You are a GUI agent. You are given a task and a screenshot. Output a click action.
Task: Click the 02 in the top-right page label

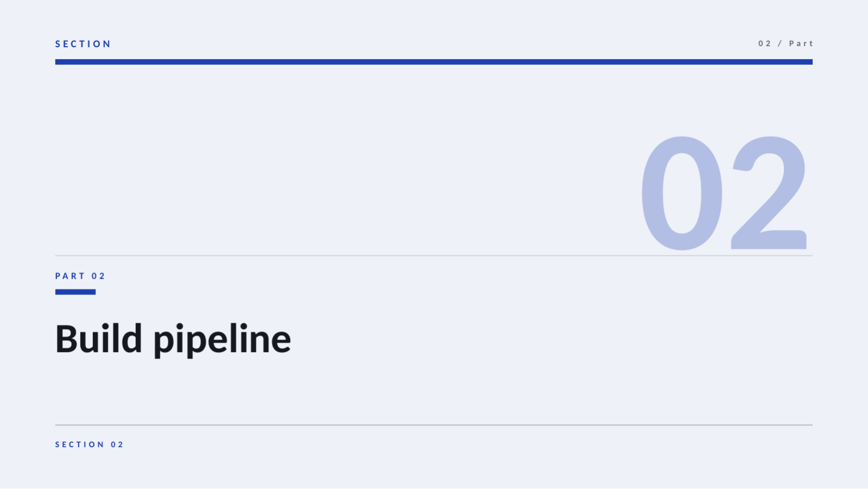(x=764, y=43)
